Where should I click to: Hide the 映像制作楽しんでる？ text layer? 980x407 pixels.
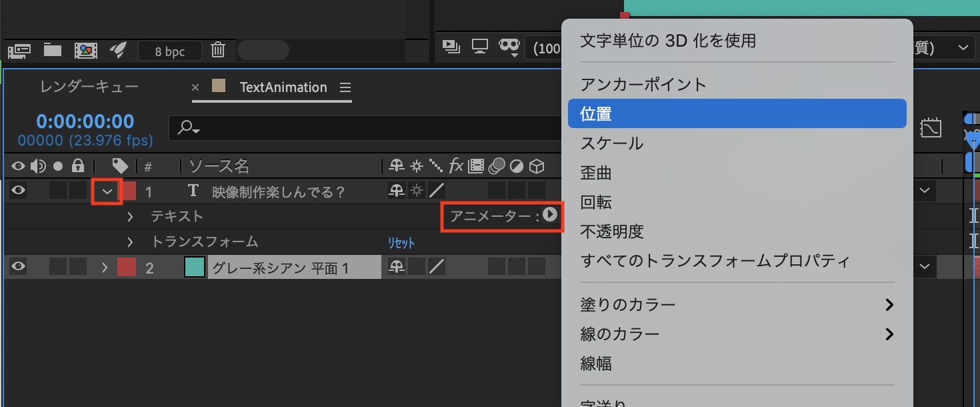pyautogui.click(x=18, y=191)
